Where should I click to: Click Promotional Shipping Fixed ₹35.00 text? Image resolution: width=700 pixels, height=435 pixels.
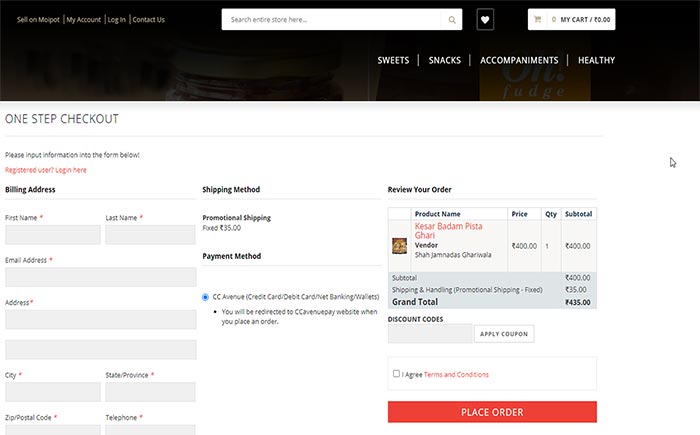pyautogui.click(x=237, y=223)
